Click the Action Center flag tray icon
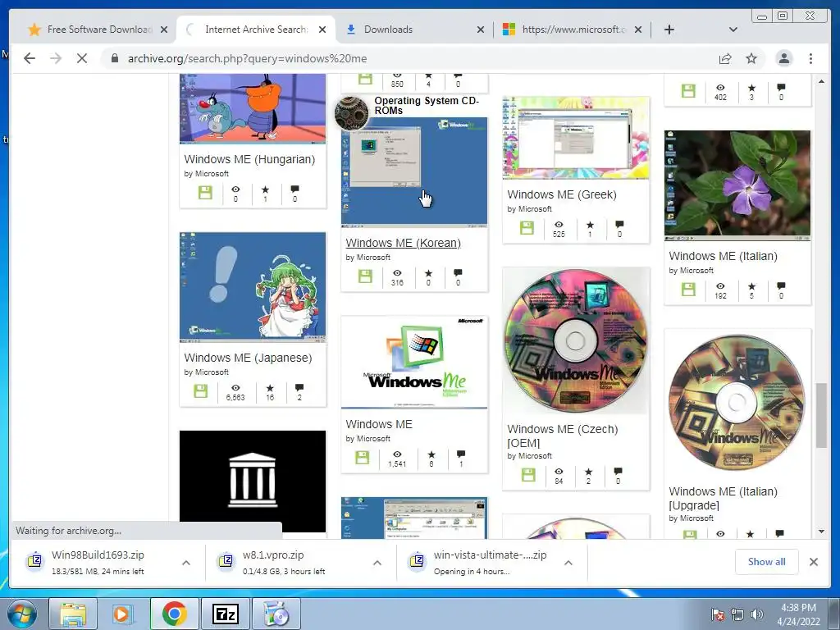 pos(717,614)
